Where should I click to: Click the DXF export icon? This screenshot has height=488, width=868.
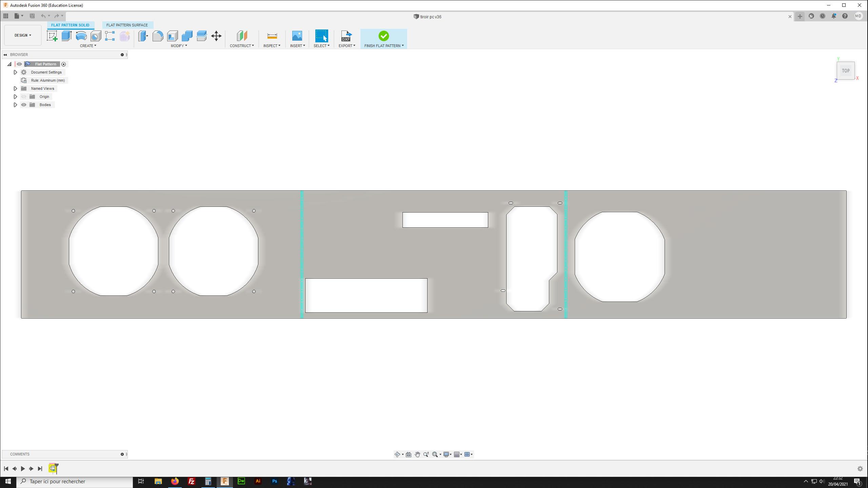346,36
